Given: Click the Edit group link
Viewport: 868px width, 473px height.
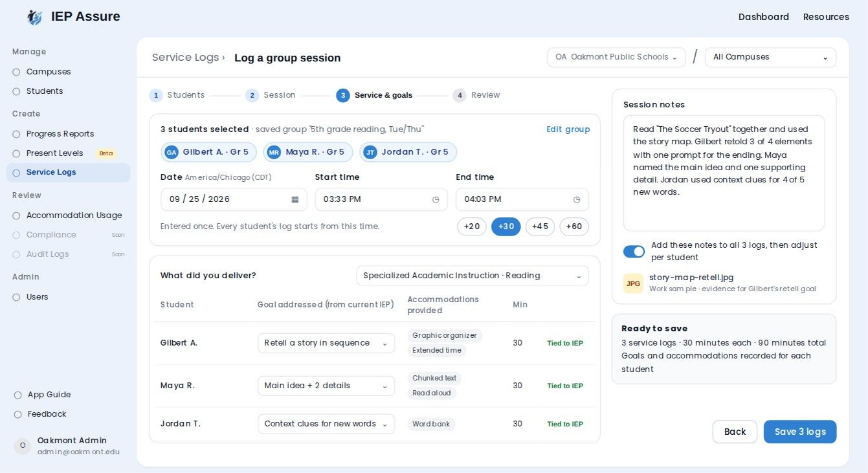Looking at the screenshot, I should [568, 129].
